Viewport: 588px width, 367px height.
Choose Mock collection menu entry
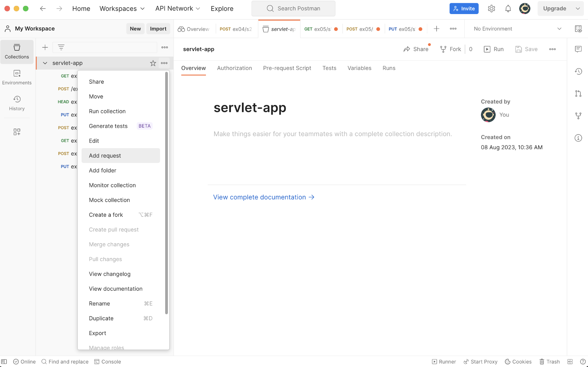click(x=121, y=200)
